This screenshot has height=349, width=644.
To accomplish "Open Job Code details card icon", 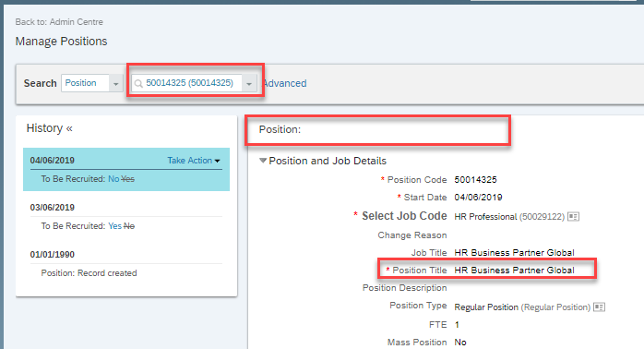I will [573, 217].
